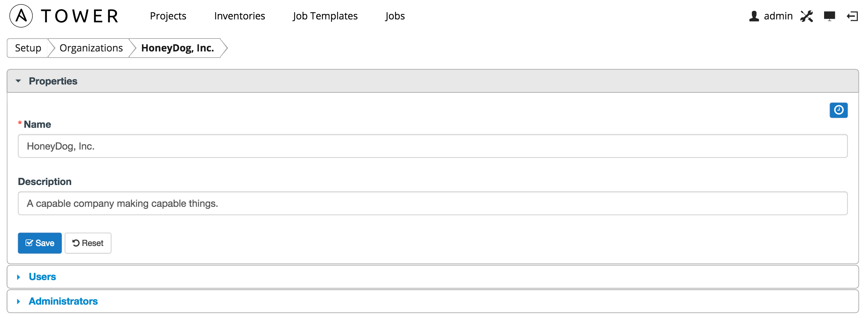The image size is (868, 323).
Task: Go back to Organizations breadcrumb
Action: [91, 48]
